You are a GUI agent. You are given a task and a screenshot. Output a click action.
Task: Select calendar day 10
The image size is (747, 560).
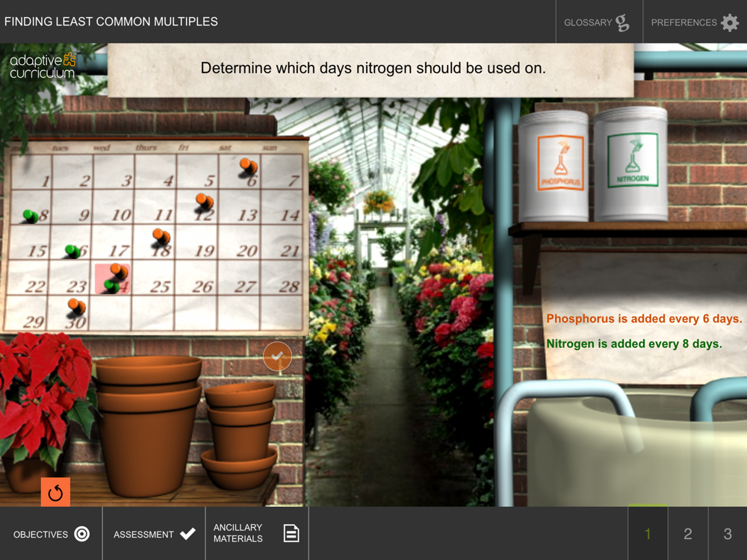(114, 207)
